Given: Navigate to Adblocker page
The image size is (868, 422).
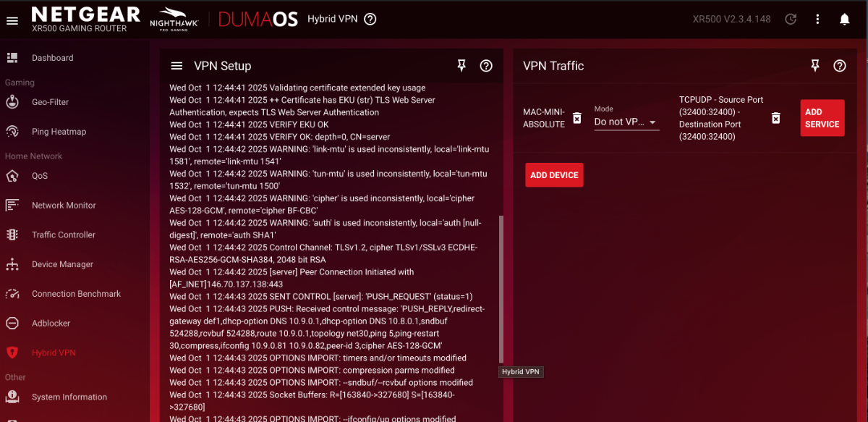Looking at the screenshot, I should tap(51, 324).
